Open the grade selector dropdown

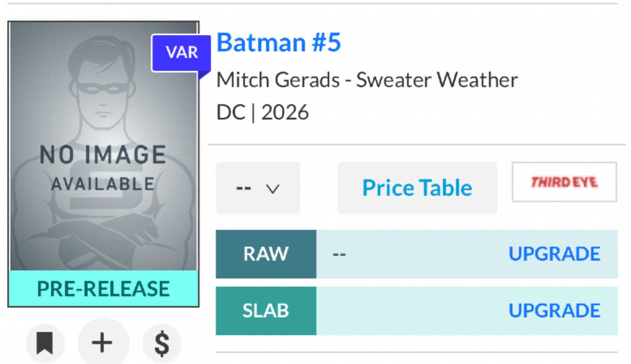click(x=258, y=188)
